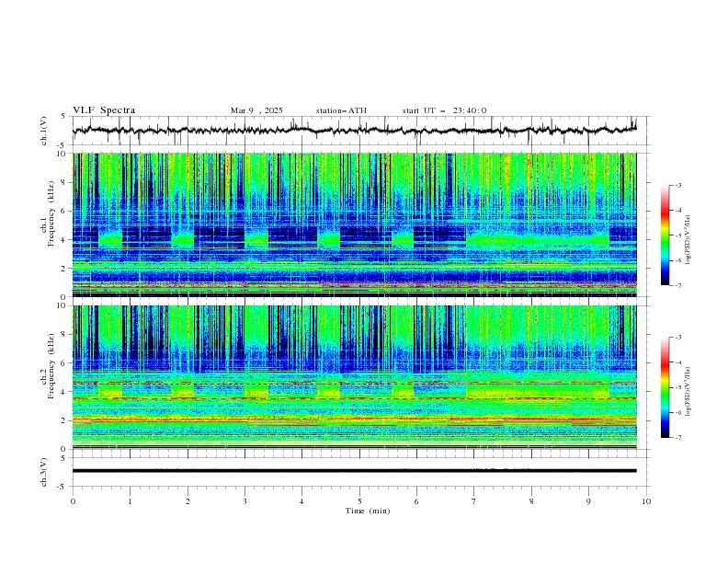Click the '3' tick on the time axis
The image size is (728, 563).
point(245,501)
